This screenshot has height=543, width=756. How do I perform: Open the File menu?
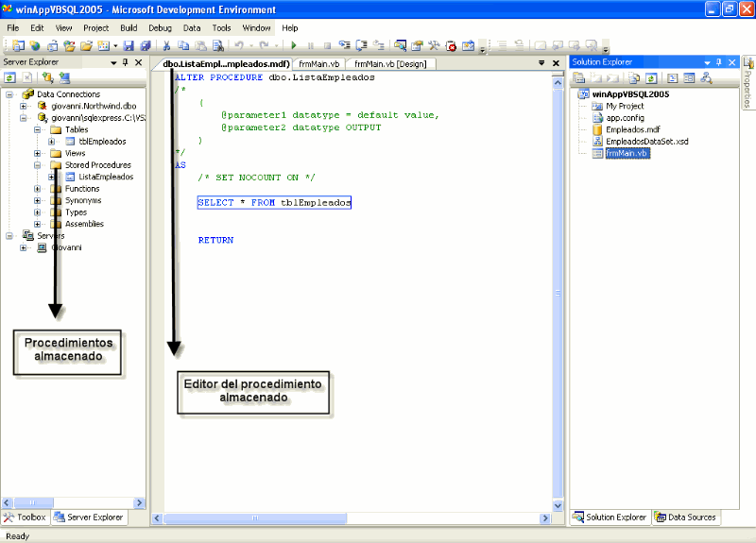(x=13, y=28)
